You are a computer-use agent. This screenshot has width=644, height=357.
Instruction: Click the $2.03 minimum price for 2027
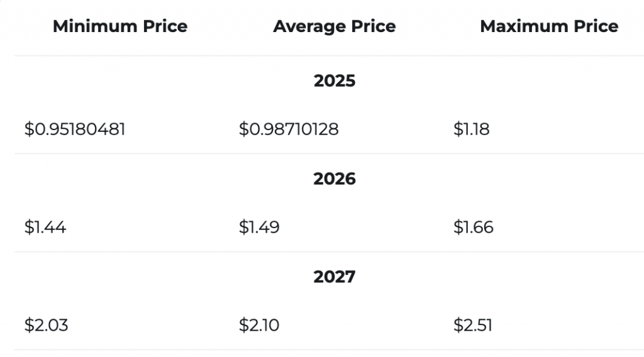[x=46, y=325]
